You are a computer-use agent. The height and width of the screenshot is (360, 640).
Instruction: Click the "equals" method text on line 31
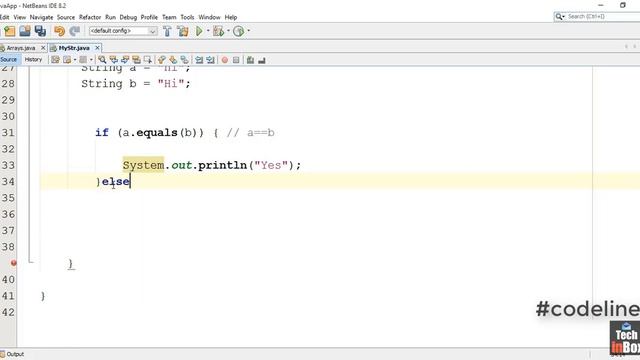pyautogui.click(x=157, y=133)
